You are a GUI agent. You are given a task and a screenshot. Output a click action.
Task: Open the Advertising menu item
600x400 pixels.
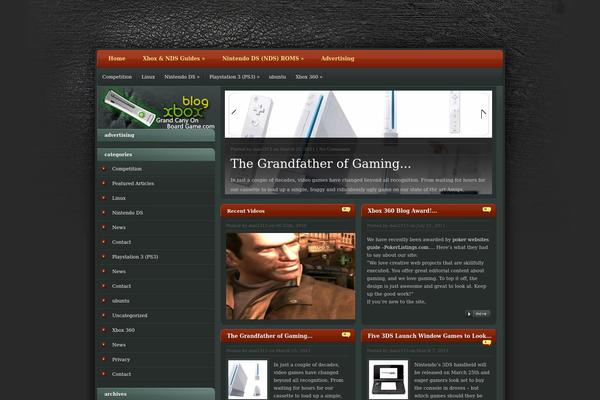[x=338, y=59]
